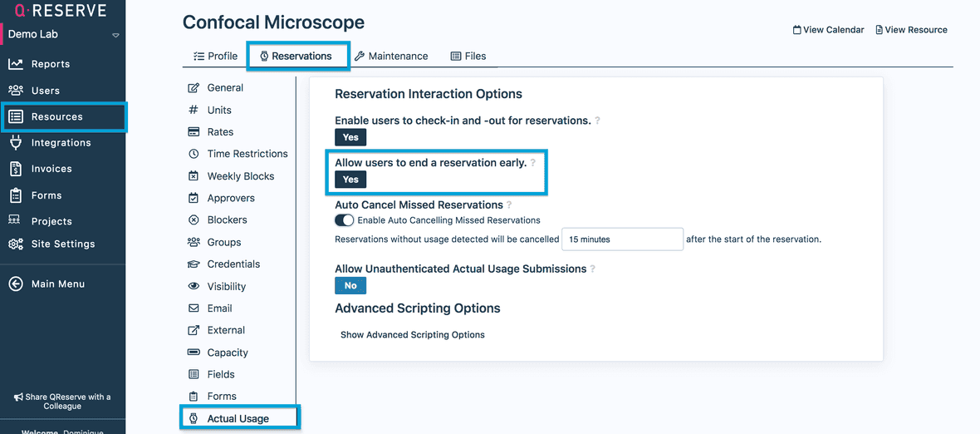Toggle the end reservation early Yes button
The image size is (980, 434).
click(350, 180)
